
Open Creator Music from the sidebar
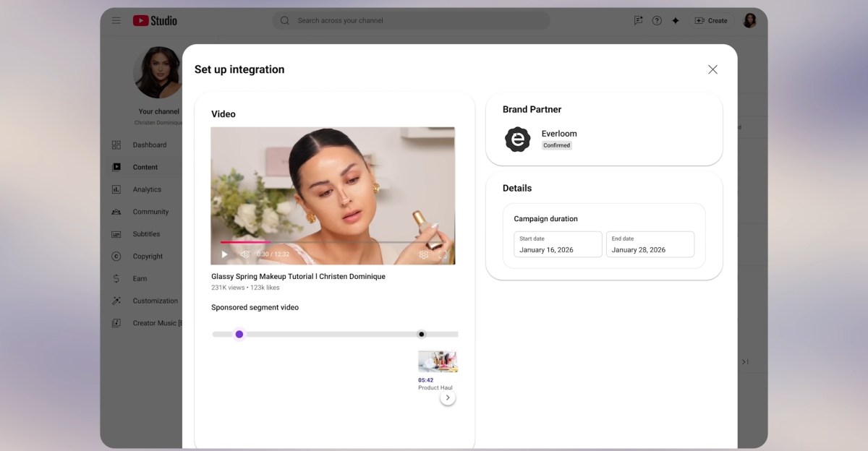pos(116,323)
